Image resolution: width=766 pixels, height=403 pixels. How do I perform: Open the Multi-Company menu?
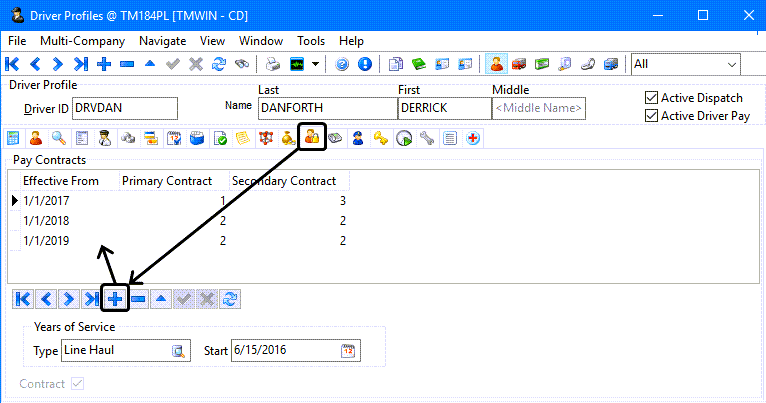pyautogui.click(x=83, y=41)
